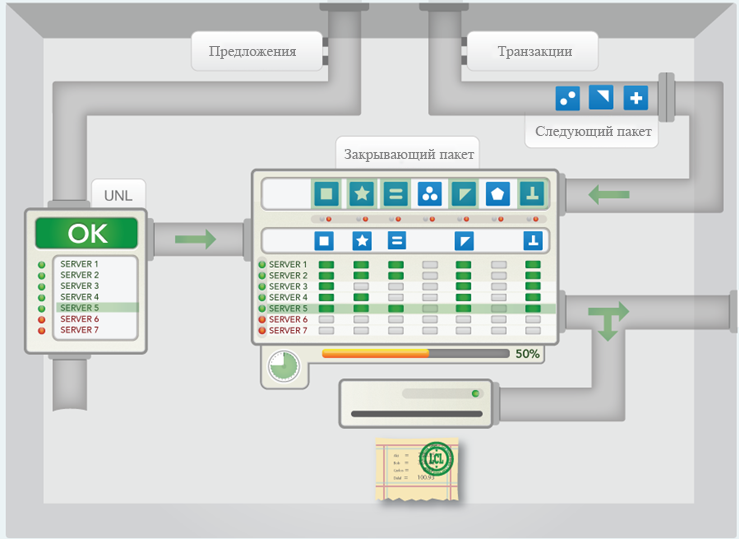Image resolution: width=739 pixels, height=541 pixels.
Task: Click the 50% progress value
Action: click(527, 353)
